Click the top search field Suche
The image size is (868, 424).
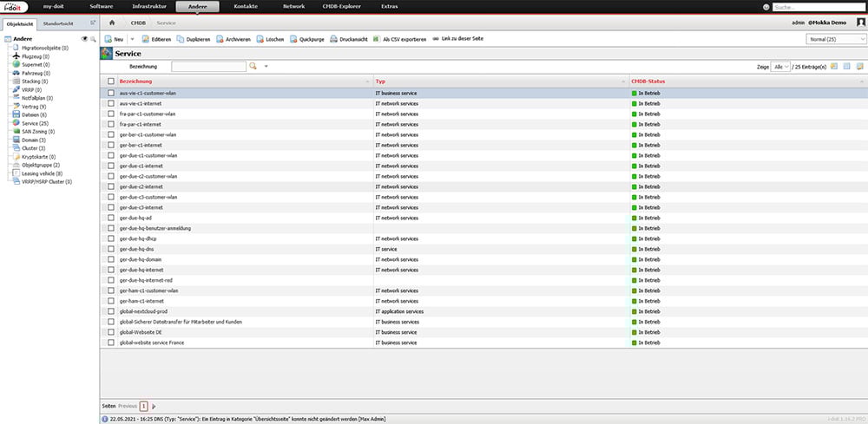click(819, 7)
